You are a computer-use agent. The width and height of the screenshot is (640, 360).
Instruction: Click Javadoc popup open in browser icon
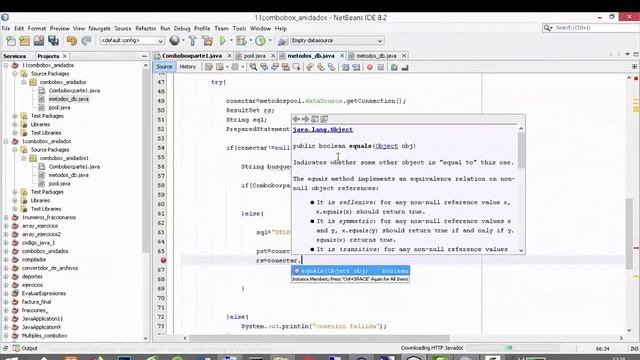click(x=315, y=119)
